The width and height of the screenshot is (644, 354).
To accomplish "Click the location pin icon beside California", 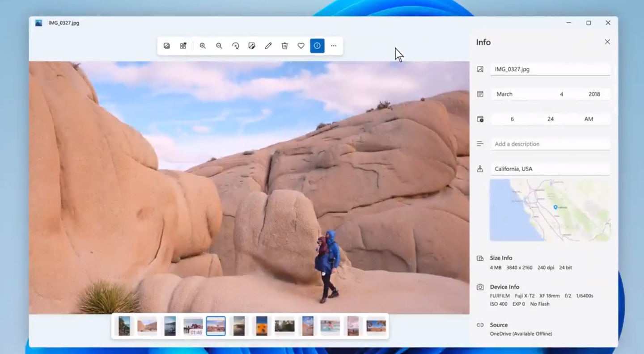I will (x=480, y=169).
